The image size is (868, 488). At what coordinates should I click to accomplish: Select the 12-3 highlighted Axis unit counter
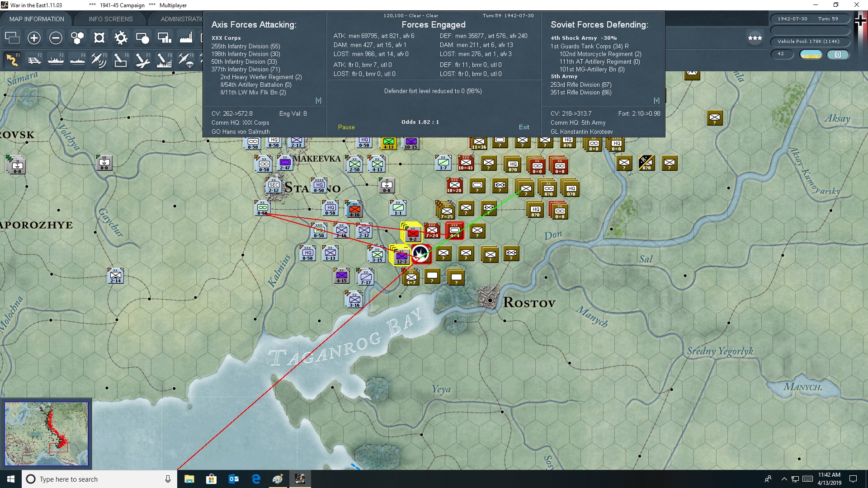tap(401, 256)
